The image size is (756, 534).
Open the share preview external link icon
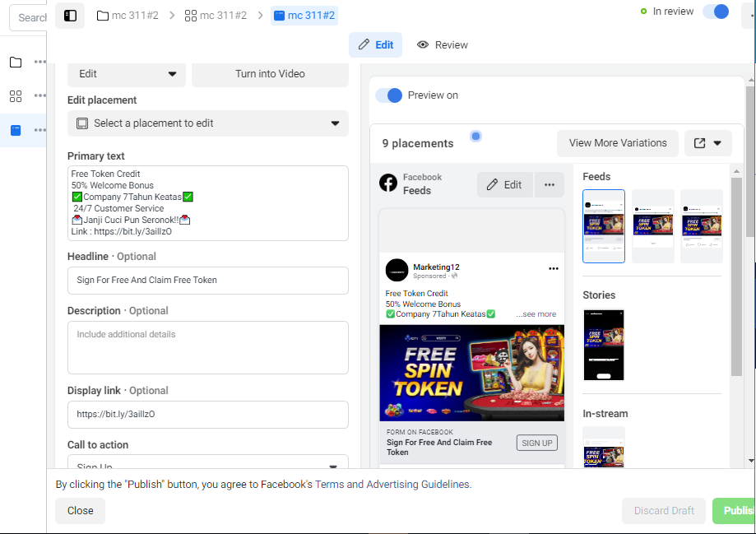[699, 143]
